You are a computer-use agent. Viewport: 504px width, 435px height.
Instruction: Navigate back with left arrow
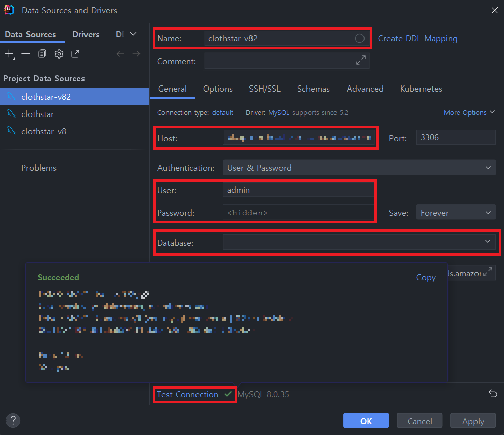click(x=120, y=54)
